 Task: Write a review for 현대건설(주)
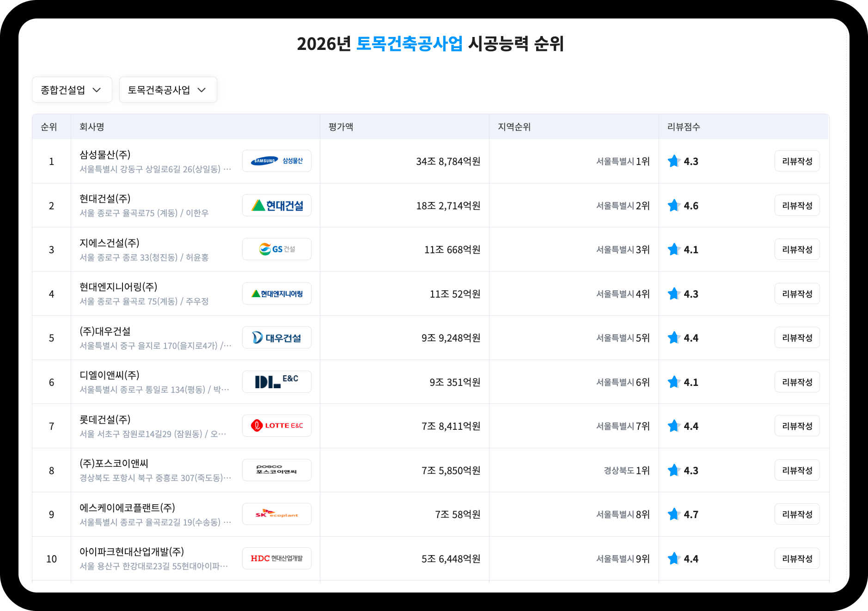click(797, 205)
